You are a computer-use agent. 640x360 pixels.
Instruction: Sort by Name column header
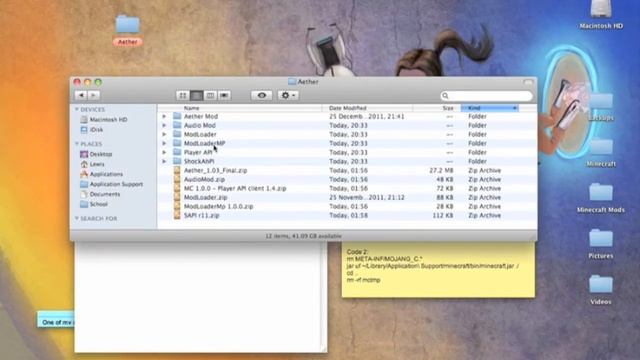click(x=240, y=108)
